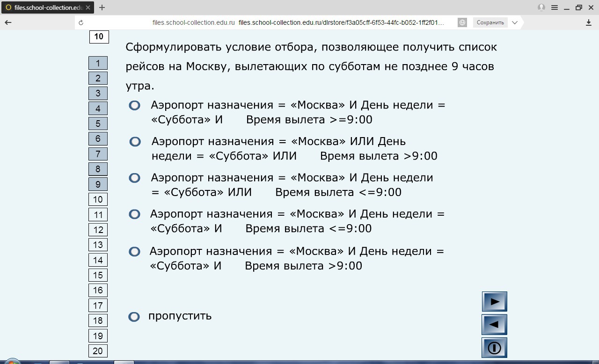599x364 pixels.
Task: Jump to question 17
Action: click(98, 306)
